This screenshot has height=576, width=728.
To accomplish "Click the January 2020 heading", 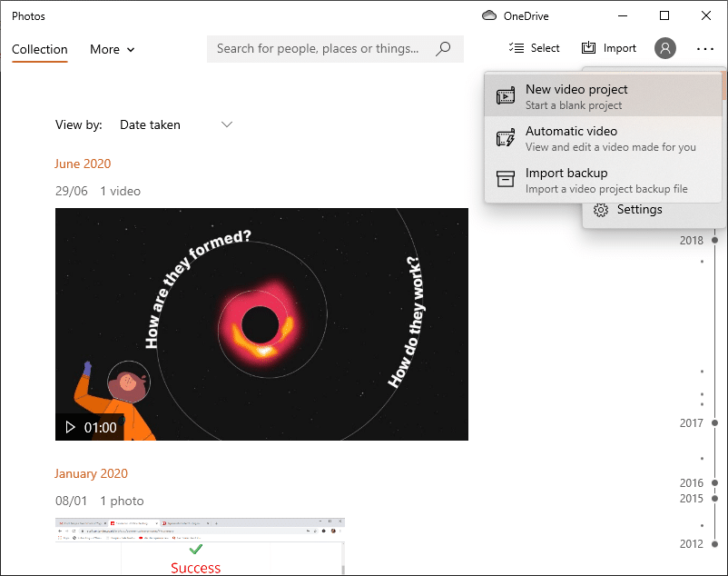I will point(91,473).
